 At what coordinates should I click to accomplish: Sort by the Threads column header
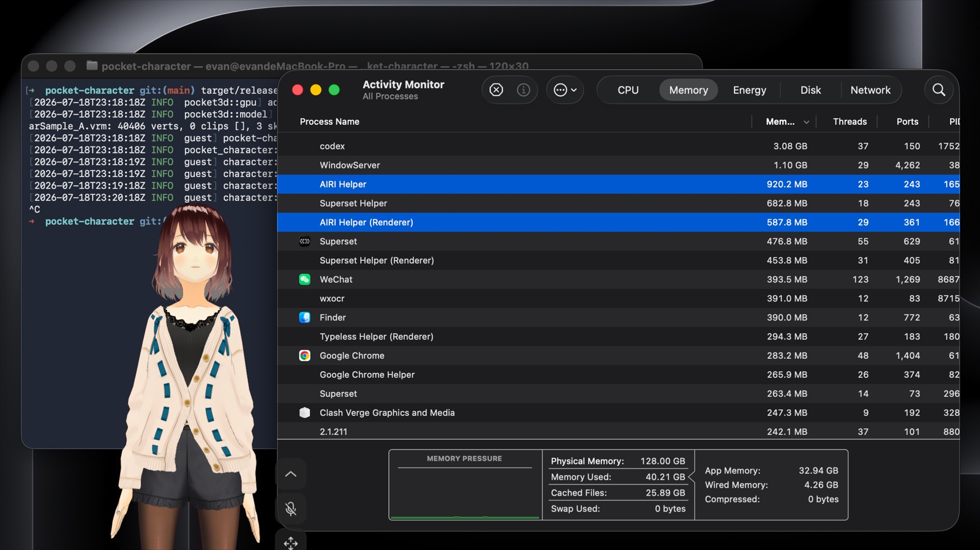tap(850, 122)
